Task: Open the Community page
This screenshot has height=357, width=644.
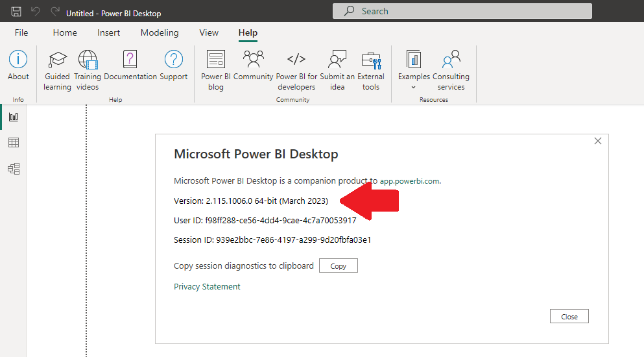Action: [253, 66]
